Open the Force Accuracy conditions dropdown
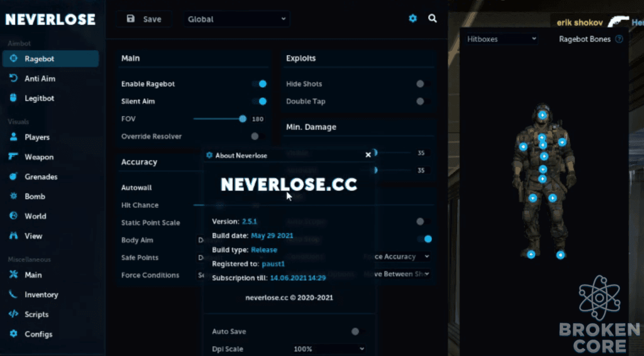Image resolution: width=644 pixels, height=356 pixels. (x=397, y=256)
